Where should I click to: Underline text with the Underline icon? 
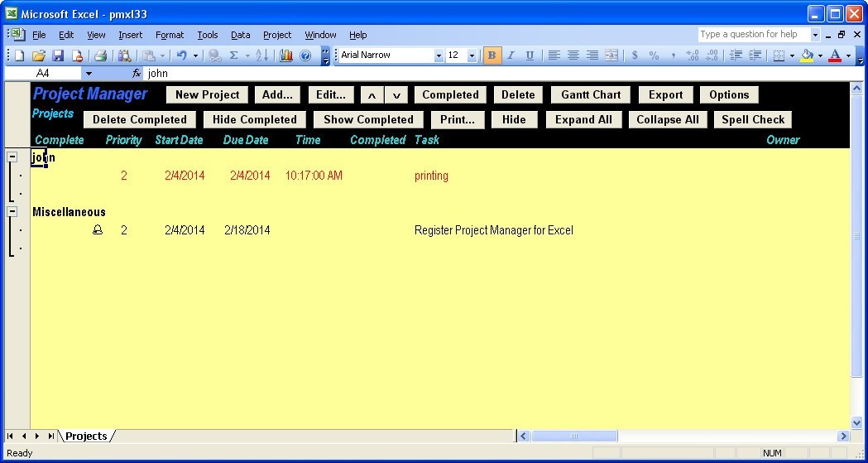pyautogui.click(x=530, y=55)
